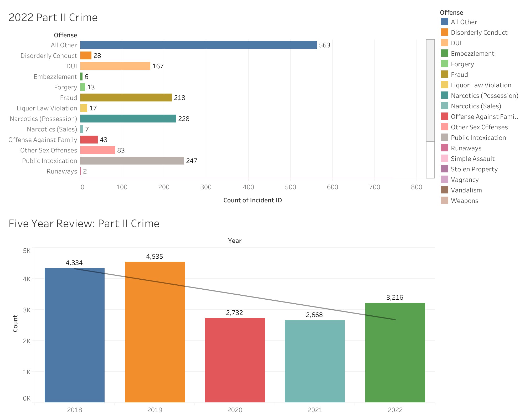525x420 pixels.
Task: Click the Simple Assault legend label
Action: 472,159
